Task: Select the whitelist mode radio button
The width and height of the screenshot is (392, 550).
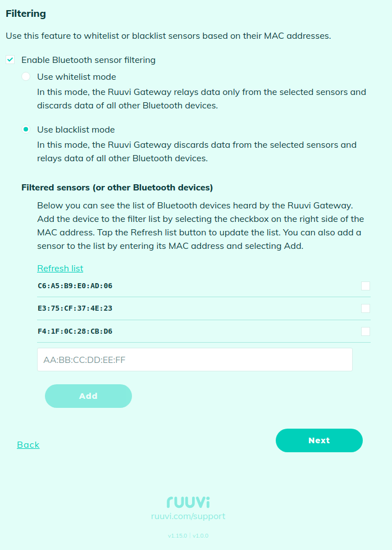Action: click(x=26, y=76)
